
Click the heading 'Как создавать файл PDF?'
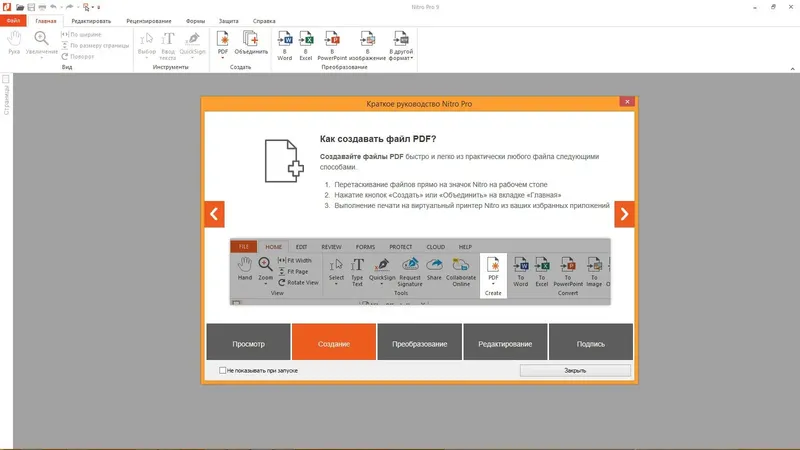[x=378, y=139]
